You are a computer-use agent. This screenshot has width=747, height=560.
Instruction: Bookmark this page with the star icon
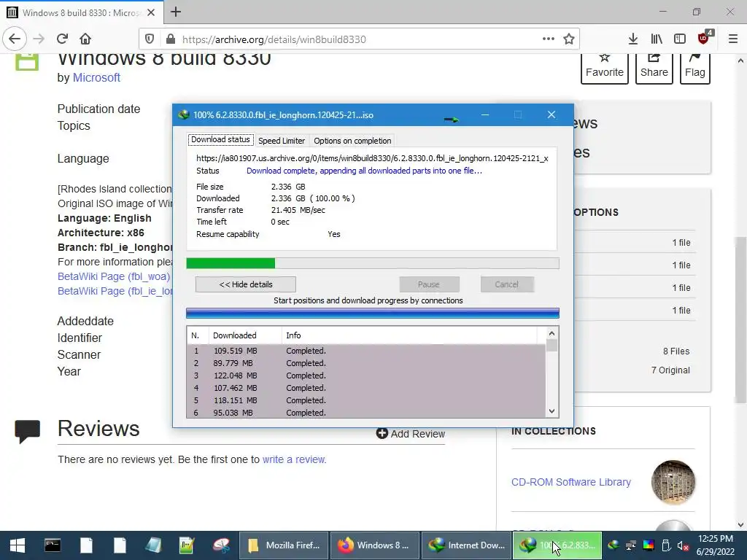tap(569, 39)
